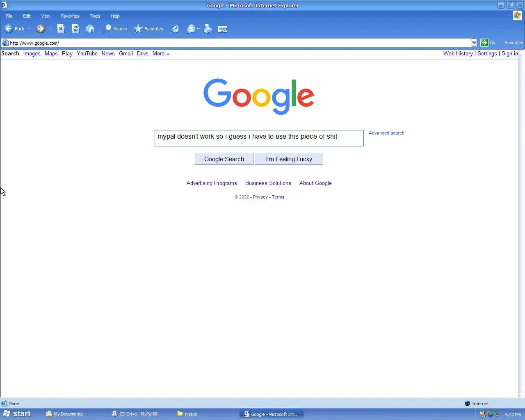This screenshot has height=420, width=525.
Task: Click the URL address bar field
Action: point(240,43)
